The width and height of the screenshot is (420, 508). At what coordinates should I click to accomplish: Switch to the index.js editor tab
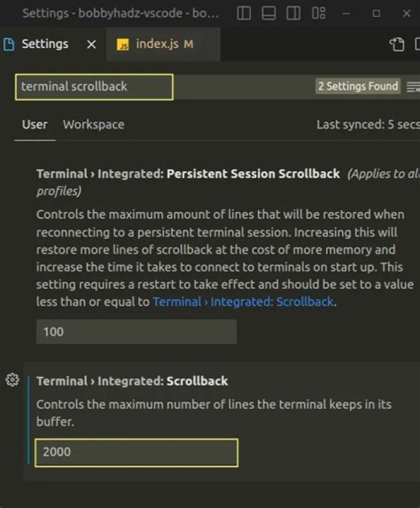[163, 44]
